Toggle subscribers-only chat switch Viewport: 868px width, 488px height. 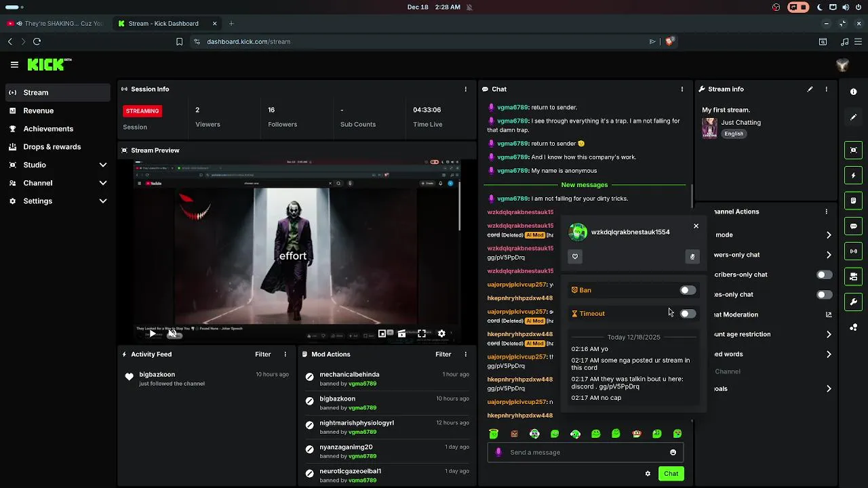point(824,274)
